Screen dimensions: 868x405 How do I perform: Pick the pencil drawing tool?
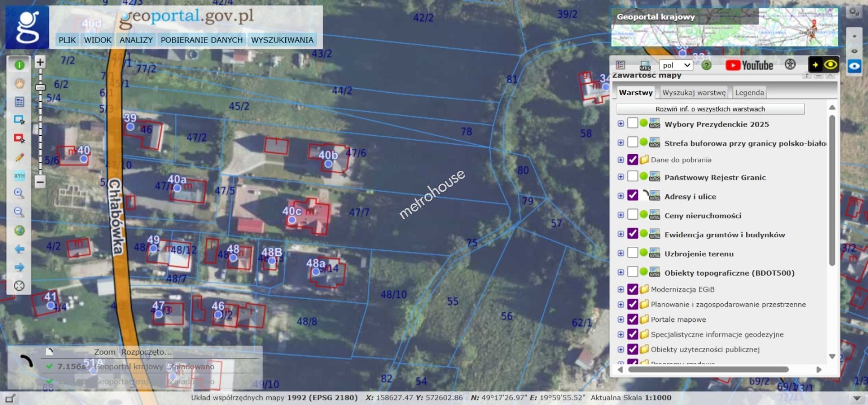tap(19, 157)
